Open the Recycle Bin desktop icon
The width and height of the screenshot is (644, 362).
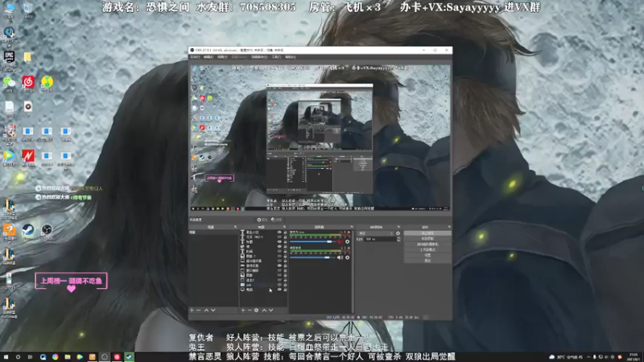pyautogui.click(x=28, y=7)
